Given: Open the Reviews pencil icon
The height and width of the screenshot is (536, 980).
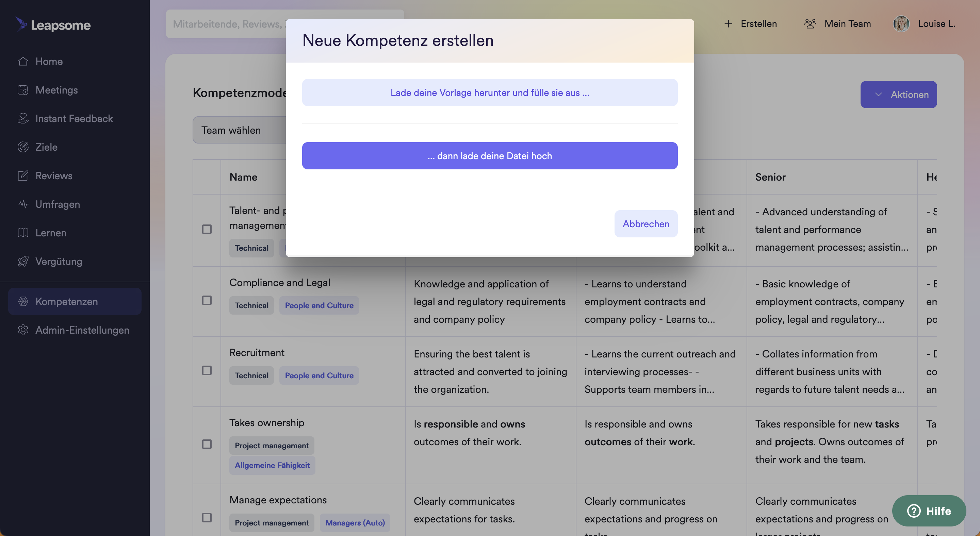Looking at the screenshot, I should coord(23,175).
